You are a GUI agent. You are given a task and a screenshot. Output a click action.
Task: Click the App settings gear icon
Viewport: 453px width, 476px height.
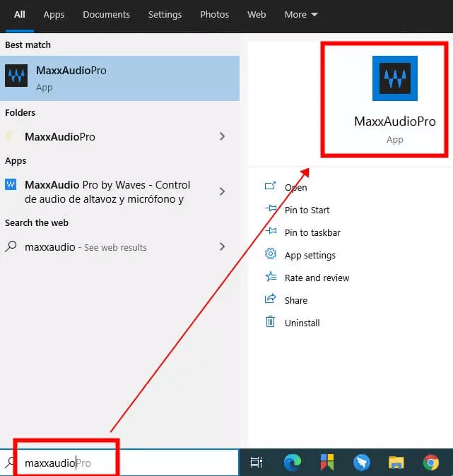[270, 255]
